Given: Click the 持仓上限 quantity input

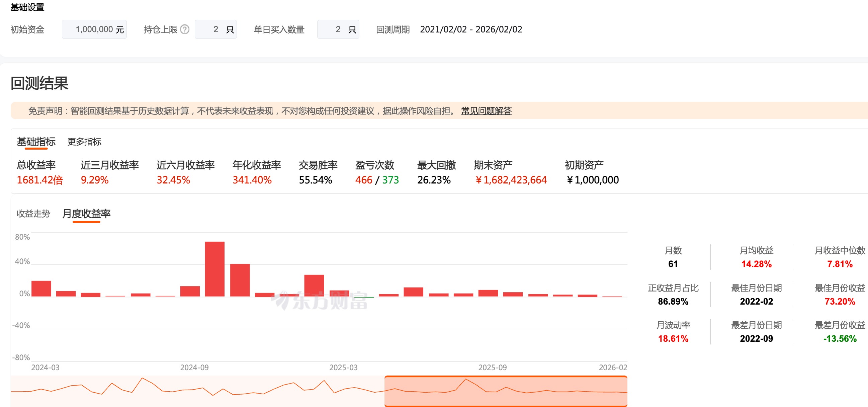Looking at the screenshot, I should tap(215, 30).
